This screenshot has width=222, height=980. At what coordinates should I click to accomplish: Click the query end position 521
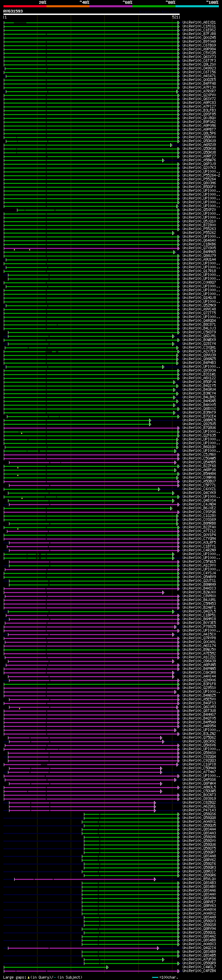(175, 17)
